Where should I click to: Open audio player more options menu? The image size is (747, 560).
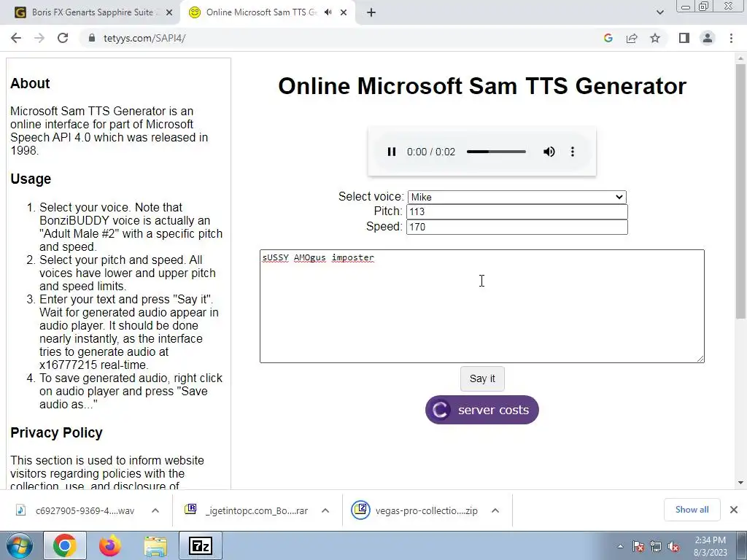pyautogui.click(x=573, y=152)
